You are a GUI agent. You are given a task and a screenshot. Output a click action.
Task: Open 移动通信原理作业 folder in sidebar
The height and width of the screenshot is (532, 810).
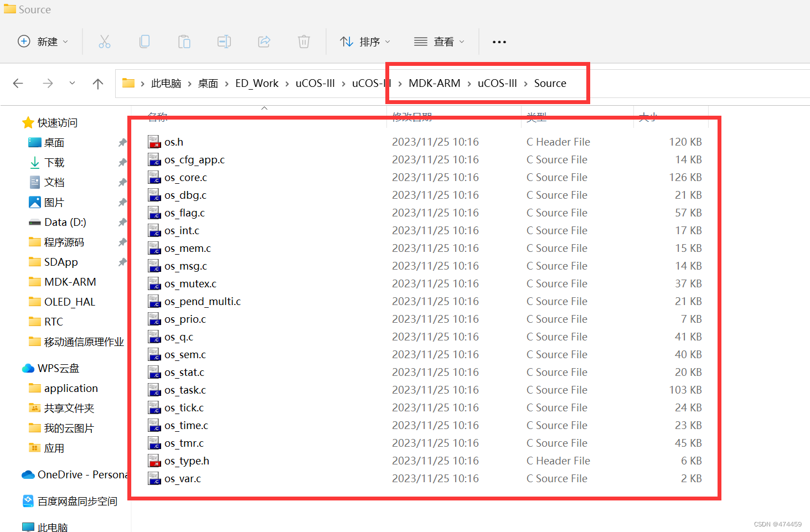click(x=84, y=342)
